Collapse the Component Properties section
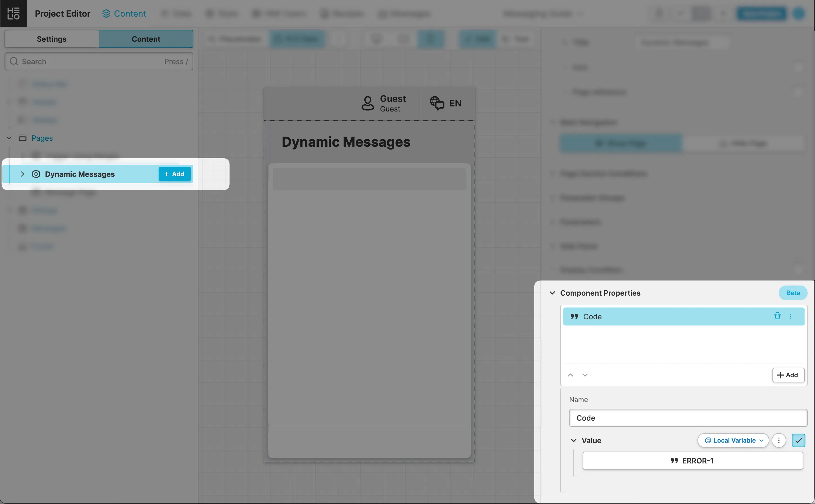The height and width of the screenshot is (504, 815). point(552,293)
